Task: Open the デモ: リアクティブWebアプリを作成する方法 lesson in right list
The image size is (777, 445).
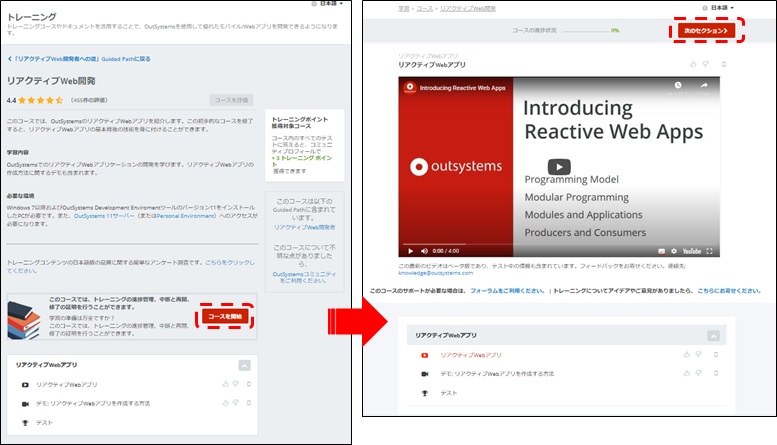Action: (497, 373)
